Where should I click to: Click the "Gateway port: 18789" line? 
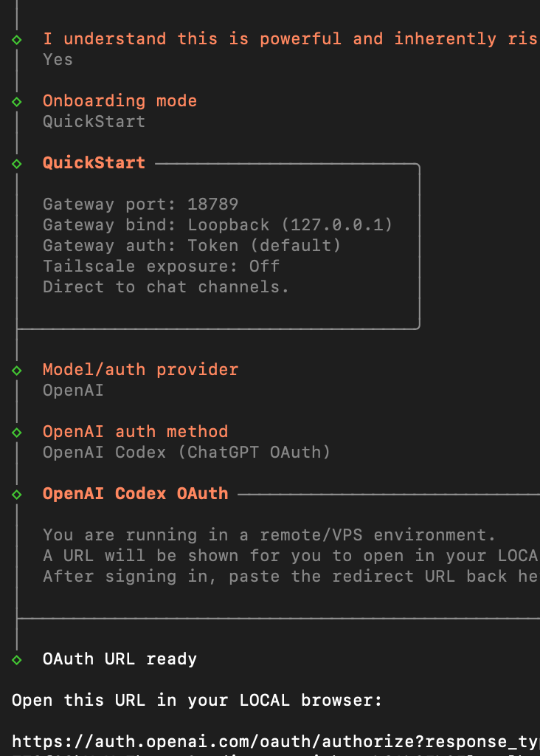click(x=140, y=205)
